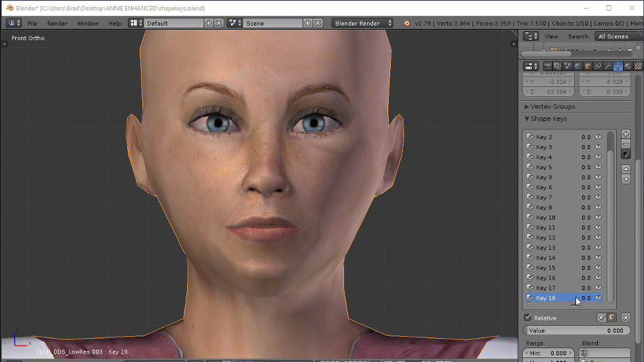Expand the viewport right properties plus
The height and width of the screenshot is (362, 644).
513,44
